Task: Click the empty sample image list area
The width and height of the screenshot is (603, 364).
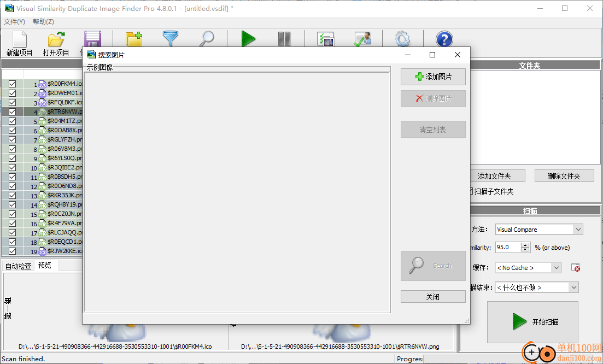Action: 237,192
